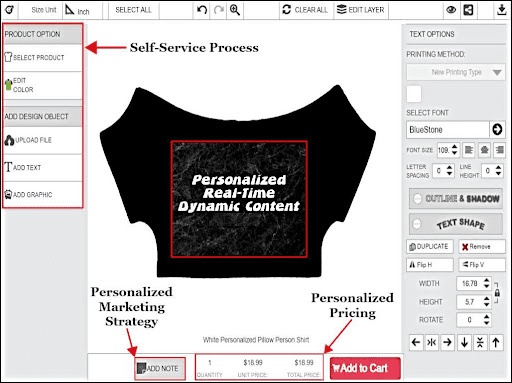512x383 pixels.
Task: Move object right with right arrow
Action: coord(448,342)
